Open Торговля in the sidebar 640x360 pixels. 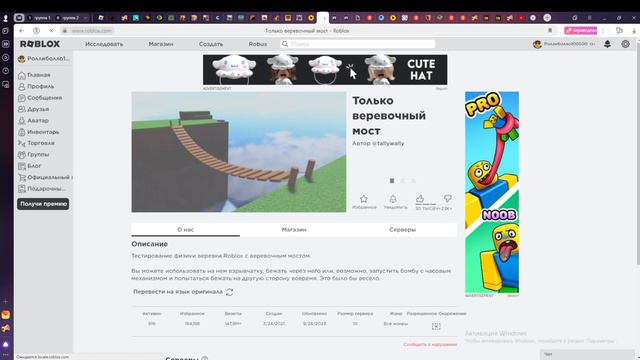[36, 143]
